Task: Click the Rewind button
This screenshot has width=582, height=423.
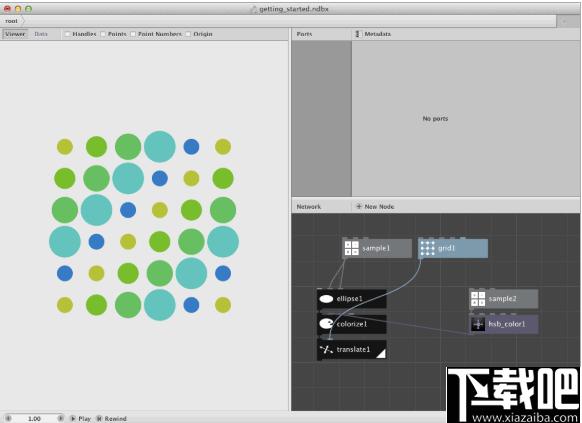Action: tap(111, 418)
